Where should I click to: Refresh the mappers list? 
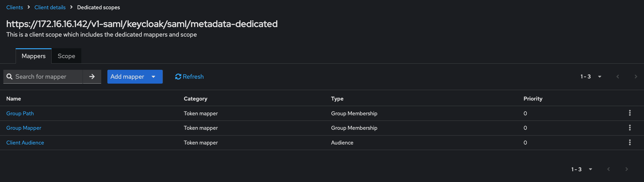[x=189, y=77]
